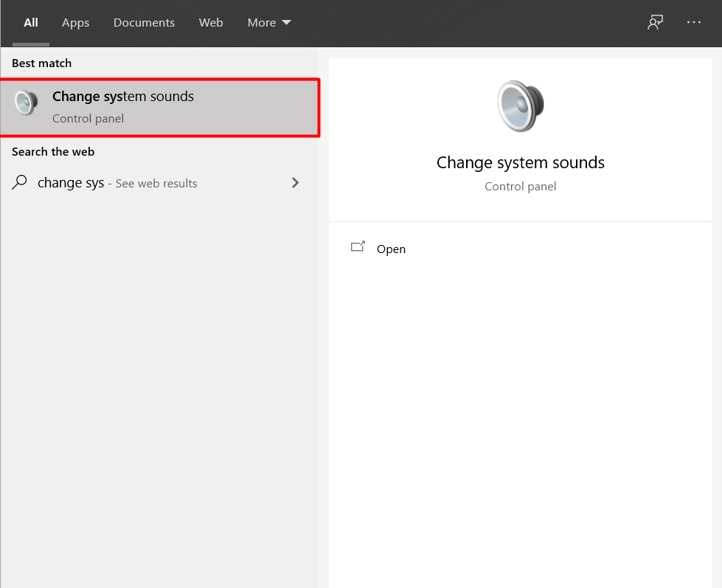
Task: Switch to the Apps filter tab
Action: tap(75, 23)
